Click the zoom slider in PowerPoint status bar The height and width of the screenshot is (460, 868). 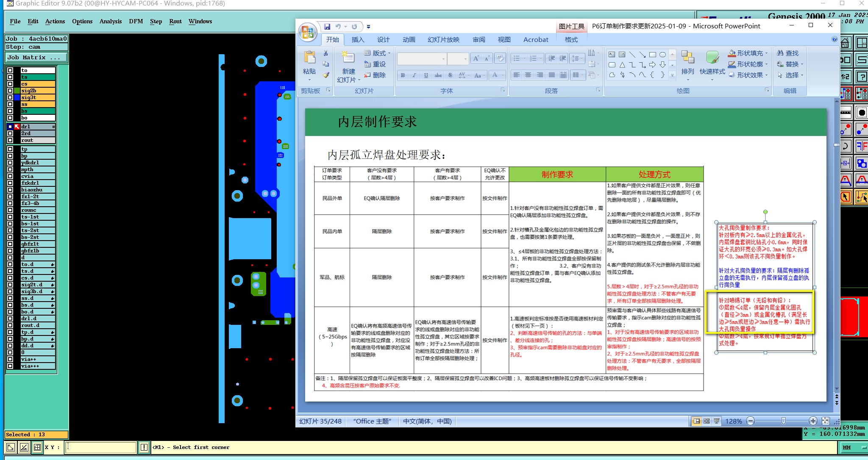tap(783, 421)
